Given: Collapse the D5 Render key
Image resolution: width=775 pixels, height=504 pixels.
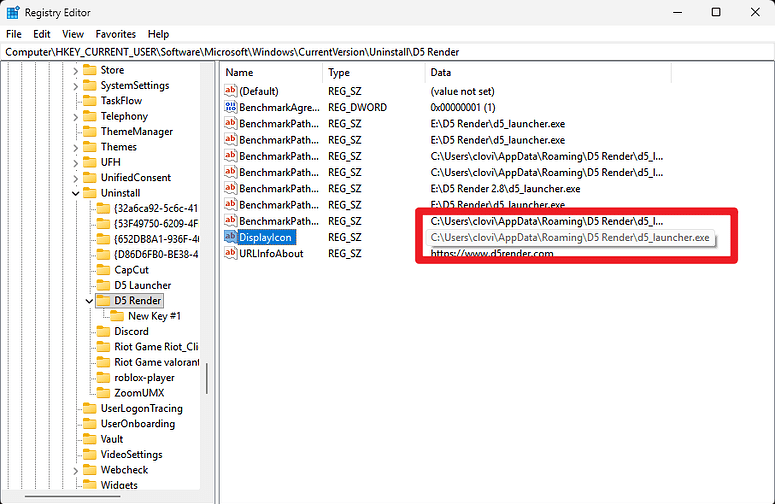Looking at the screenshot, I should point(89,301).
